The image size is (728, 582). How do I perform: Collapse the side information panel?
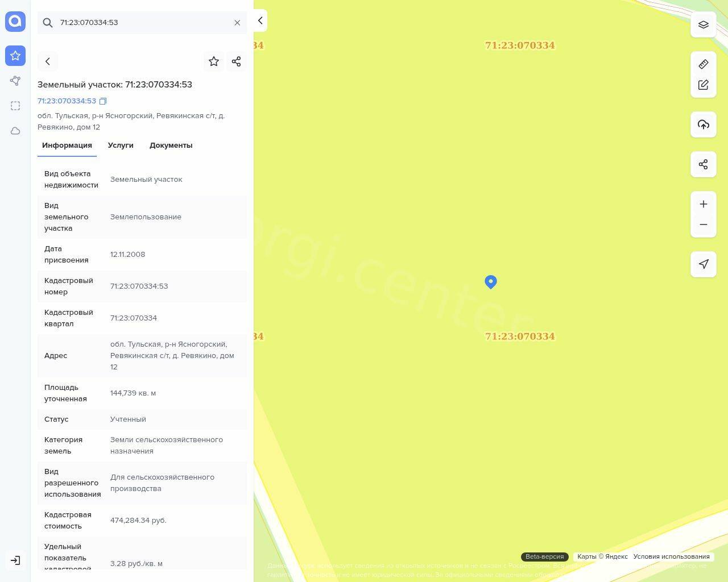pos(260,20)
